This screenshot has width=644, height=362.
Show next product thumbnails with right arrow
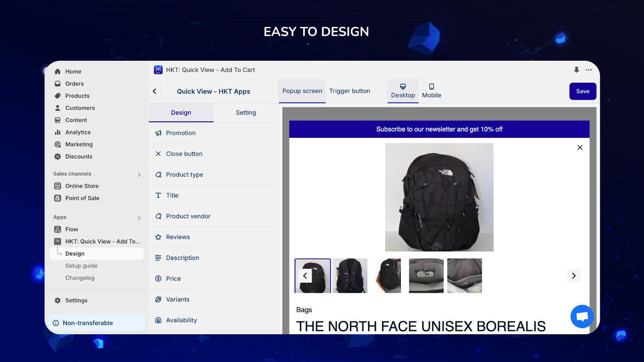[574, 276]
